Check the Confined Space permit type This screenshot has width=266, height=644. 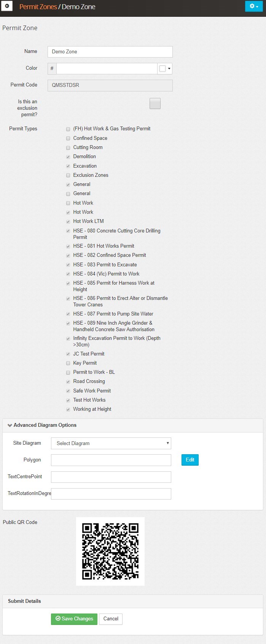click(x=68, y=138)
